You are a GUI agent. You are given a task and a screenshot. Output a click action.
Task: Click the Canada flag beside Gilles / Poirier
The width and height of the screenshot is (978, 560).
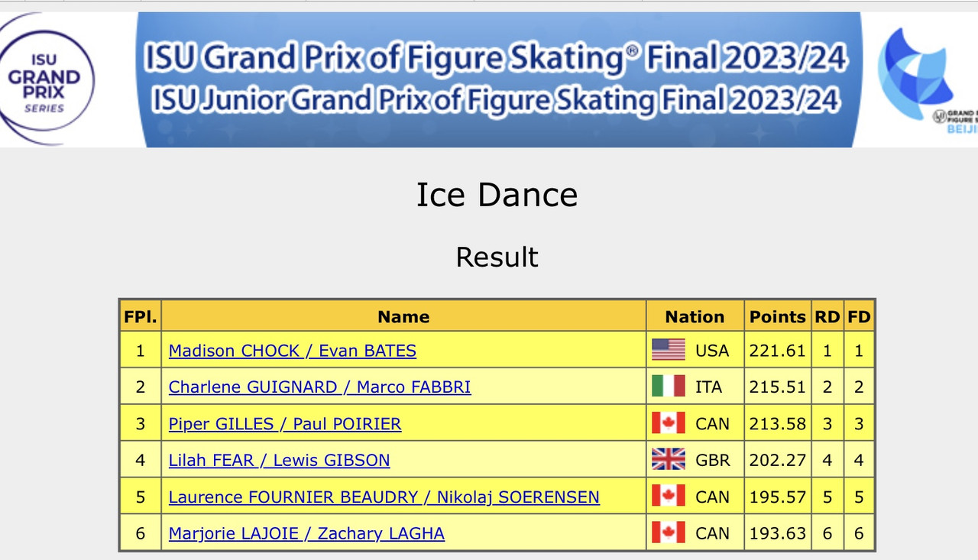pyautogui.click(x=669, y=423)
